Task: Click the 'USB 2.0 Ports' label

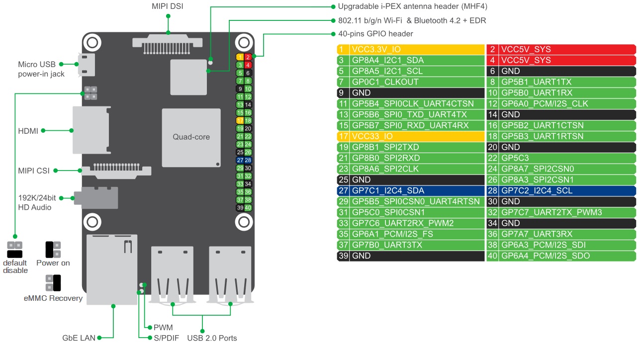Action: click(x=212, y=338)
